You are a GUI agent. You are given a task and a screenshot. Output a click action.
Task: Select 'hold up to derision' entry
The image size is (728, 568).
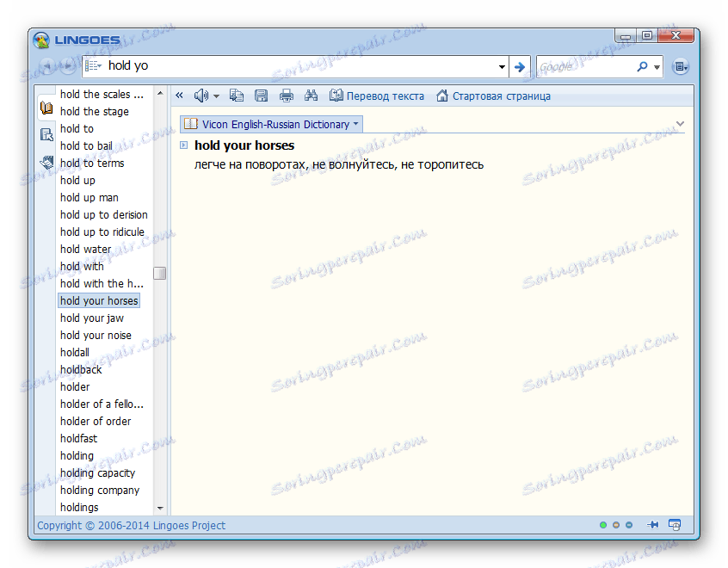pos(104,214)
